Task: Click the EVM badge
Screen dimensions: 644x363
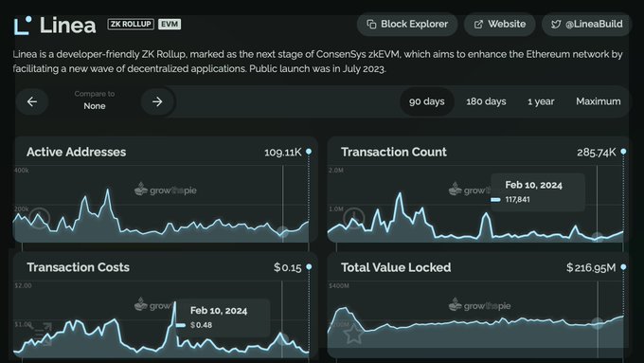Action: coord(170,25)
